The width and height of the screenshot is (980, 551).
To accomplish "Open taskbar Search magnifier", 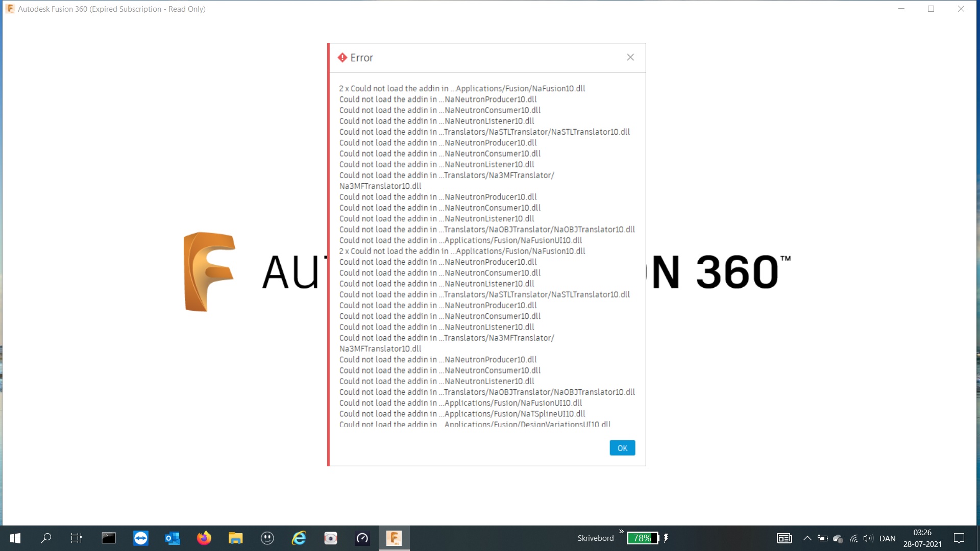I will (46, 538).
